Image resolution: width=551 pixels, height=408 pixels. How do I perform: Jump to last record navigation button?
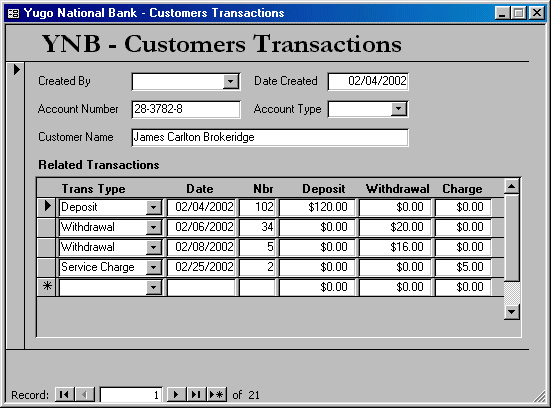[x=196, y=395]
